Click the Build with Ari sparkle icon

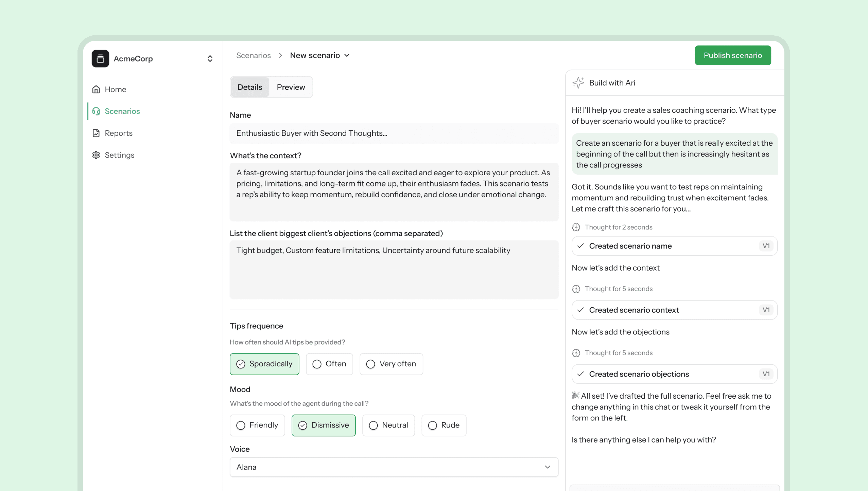578,83
